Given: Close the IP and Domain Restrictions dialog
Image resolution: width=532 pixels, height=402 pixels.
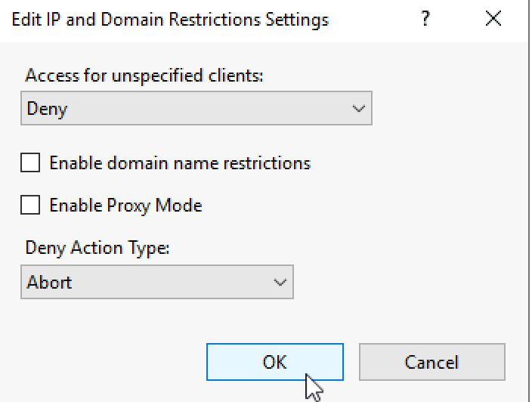Looking at the screenshot, I should pyautogui.click(x=493, y=19).
